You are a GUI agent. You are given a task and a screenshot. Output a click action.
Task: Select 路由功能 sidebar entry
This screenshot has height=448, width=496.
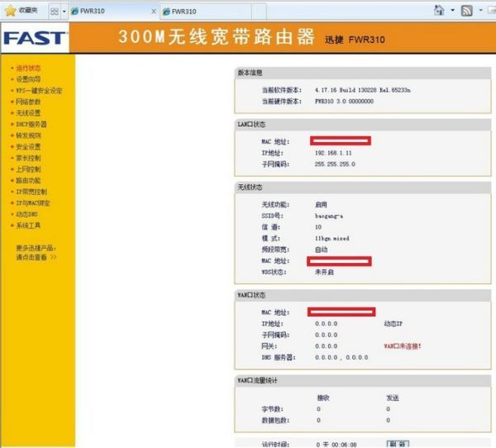(28, 180)
